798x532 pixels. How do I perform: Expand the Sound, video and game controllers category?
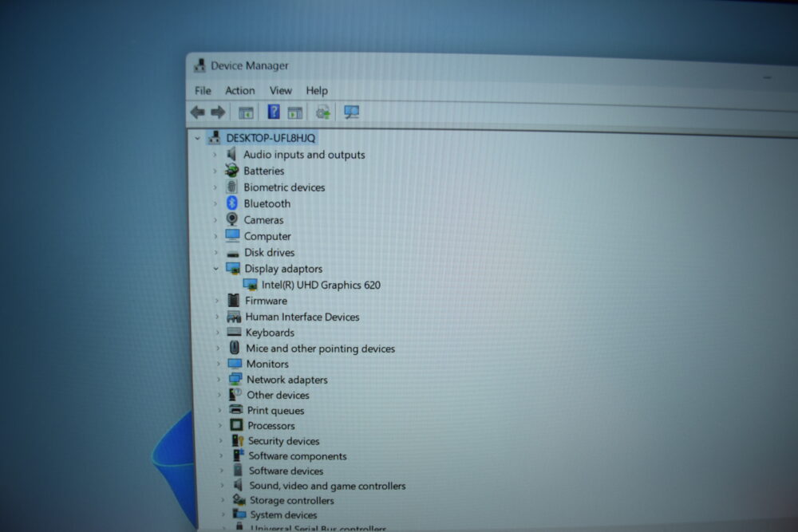point(221,486)
